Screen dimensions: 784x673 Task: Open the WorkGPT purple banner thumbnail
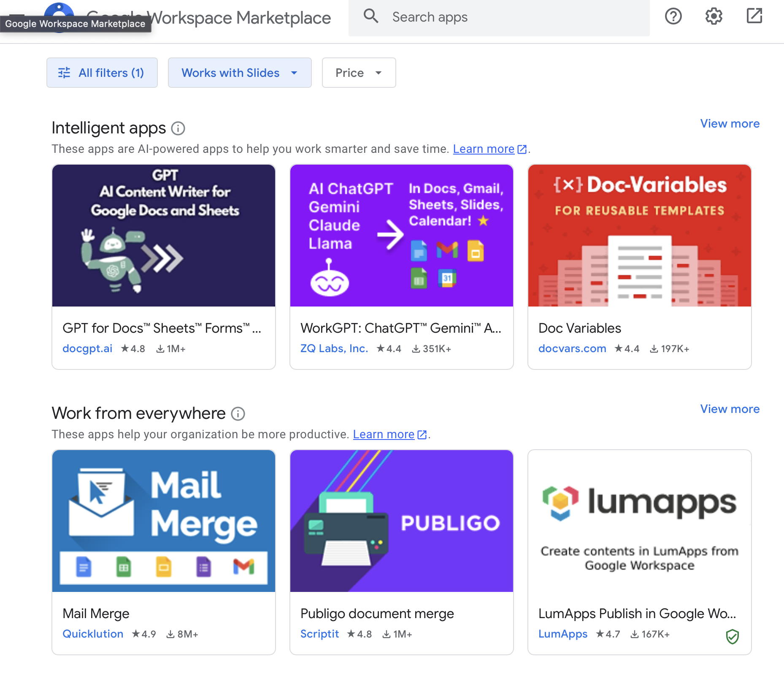coord(402,236)
